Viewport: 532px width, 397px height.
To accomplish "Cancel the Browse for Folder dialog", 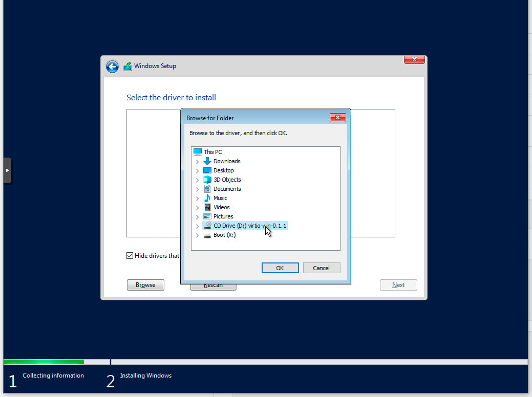I will coord(322,268).
